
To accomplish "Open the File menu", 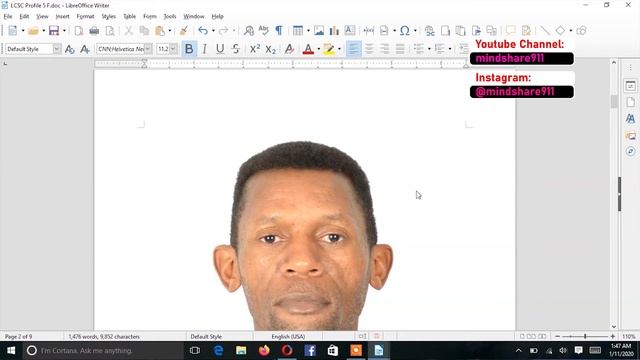I will [x=8, y=16].
